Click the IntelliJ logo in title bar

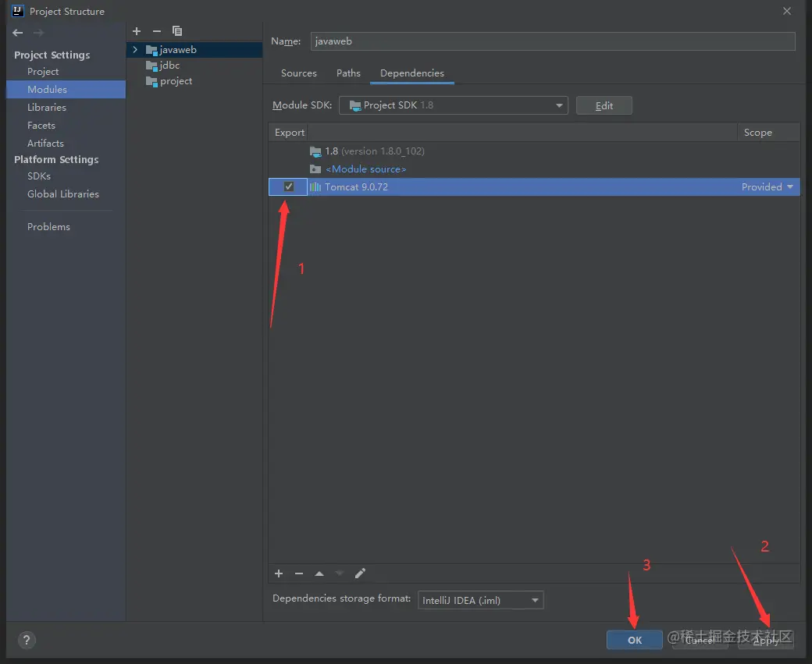tap(18, 11)
